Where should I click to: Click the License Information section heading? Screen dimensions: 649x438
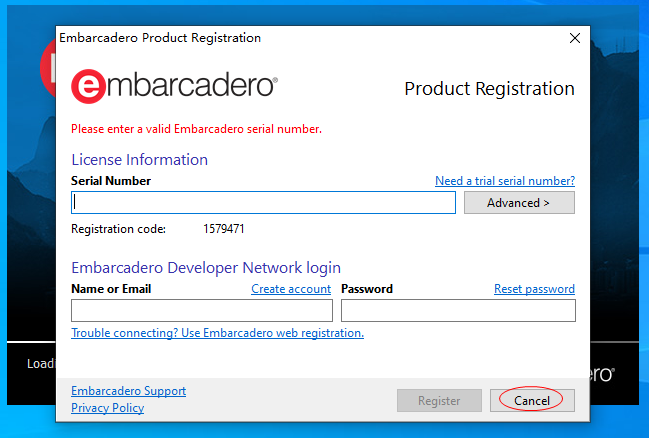(139, 160)
